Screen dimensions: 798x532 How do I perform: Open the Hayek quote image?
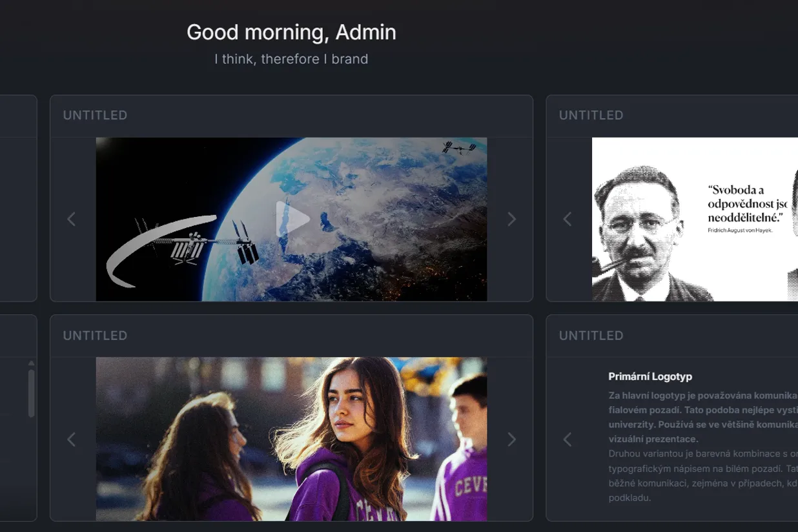point(695,220)
